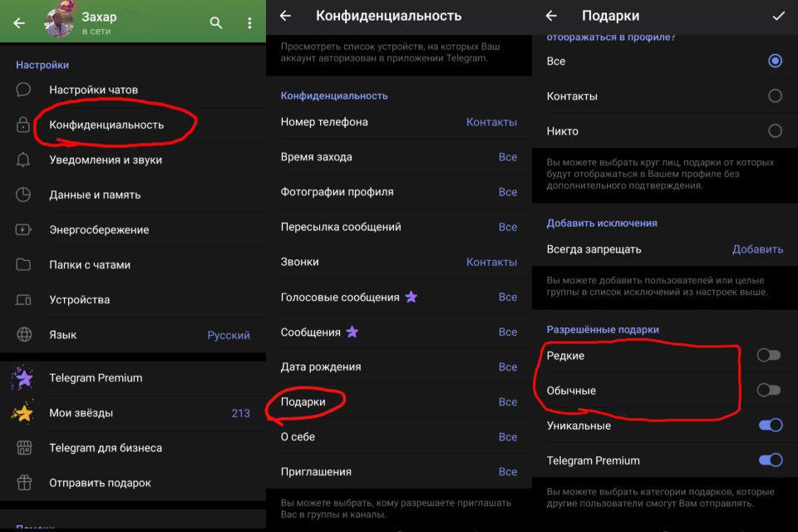Tap premium star beside Сообщения

pos(352,332)
